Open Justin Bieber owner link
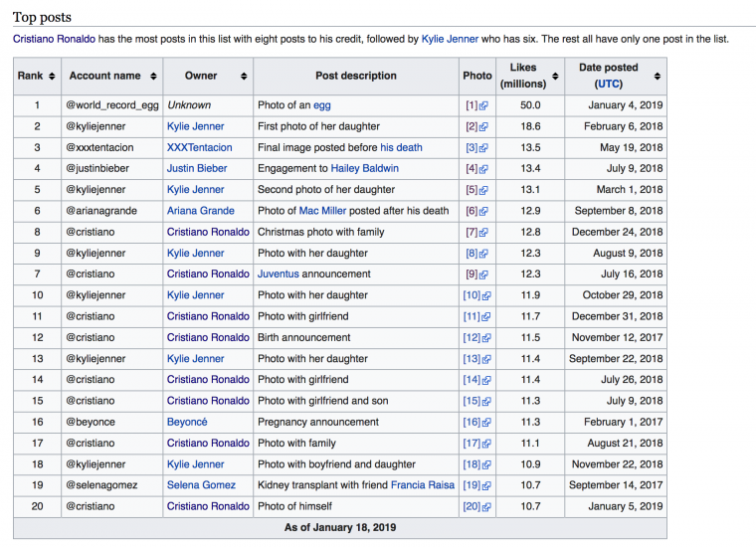The image size is (756, 547). coord(197,169)
